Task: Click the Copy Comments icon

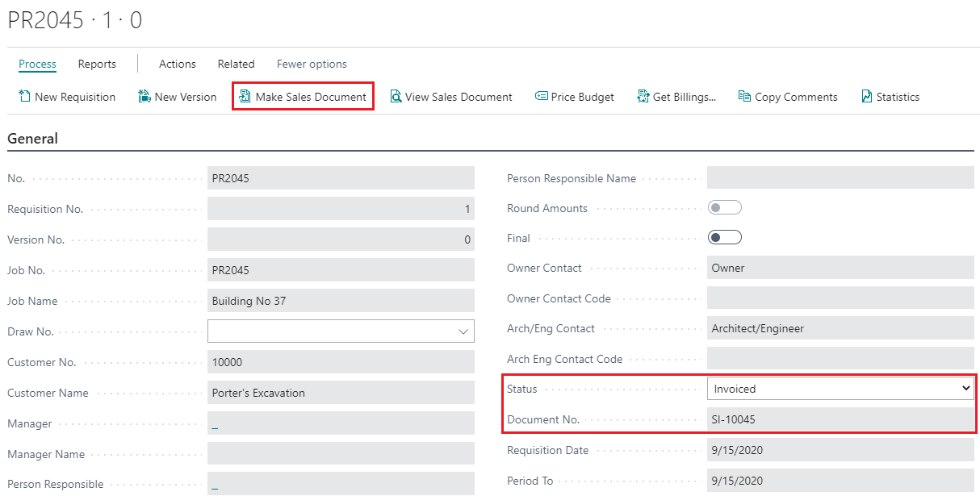Action: tap(744, 97)
